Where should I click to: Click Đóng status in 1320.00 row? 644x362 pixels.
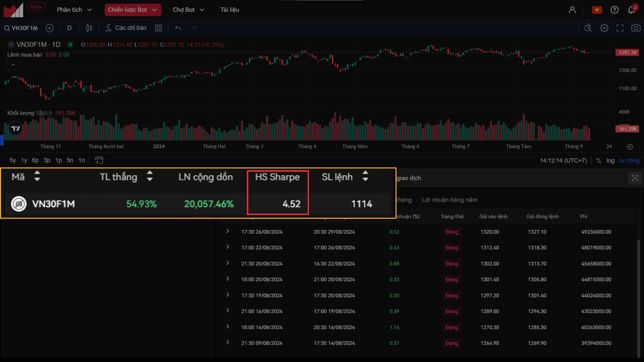coord(452,232)
